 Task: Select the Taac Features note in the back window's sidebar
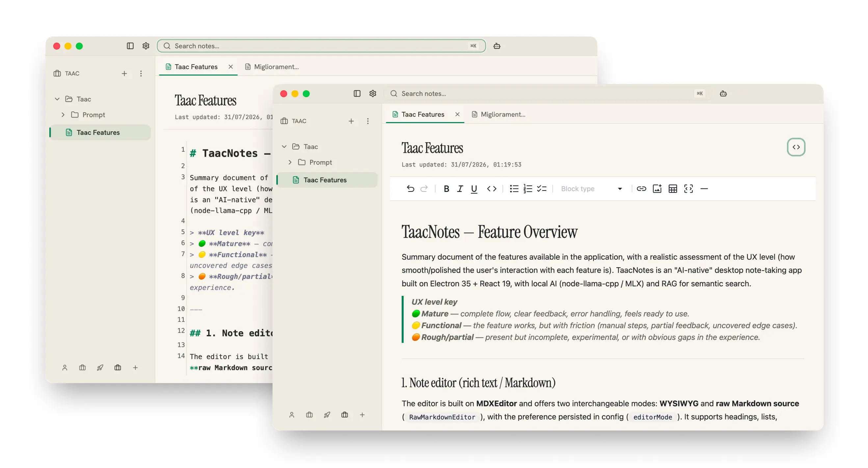pos(100,132)
